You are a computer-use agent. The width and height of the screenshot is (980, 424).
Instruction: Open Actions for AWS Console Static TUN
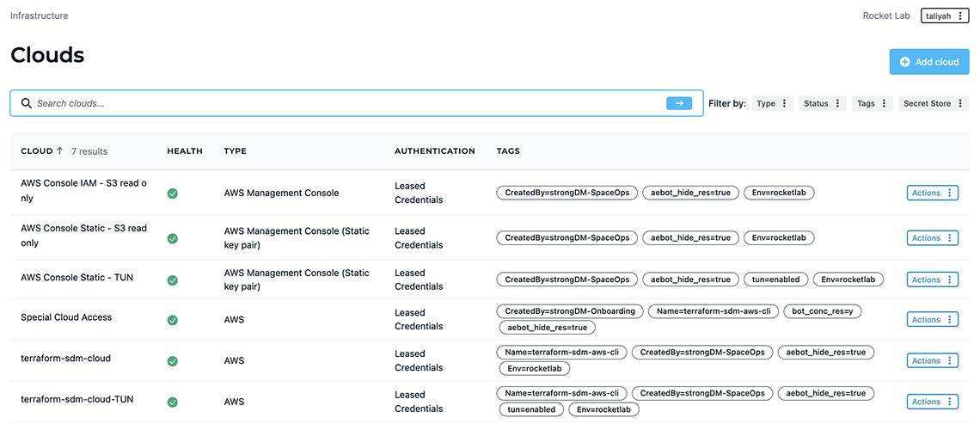pyautogui.click(x=933, y=280)
